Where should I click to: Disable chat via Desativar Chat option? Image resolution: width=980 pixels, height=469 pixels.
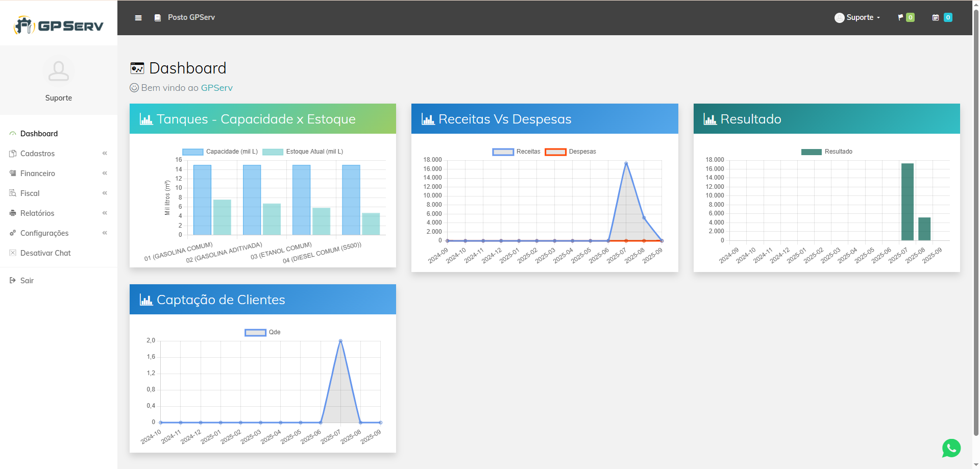[45, 253]
